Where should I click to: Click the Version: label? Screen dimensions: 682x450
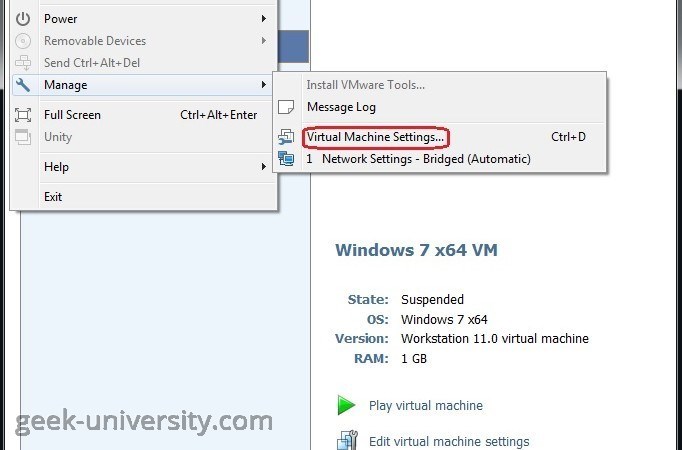(x=362, y=338)
